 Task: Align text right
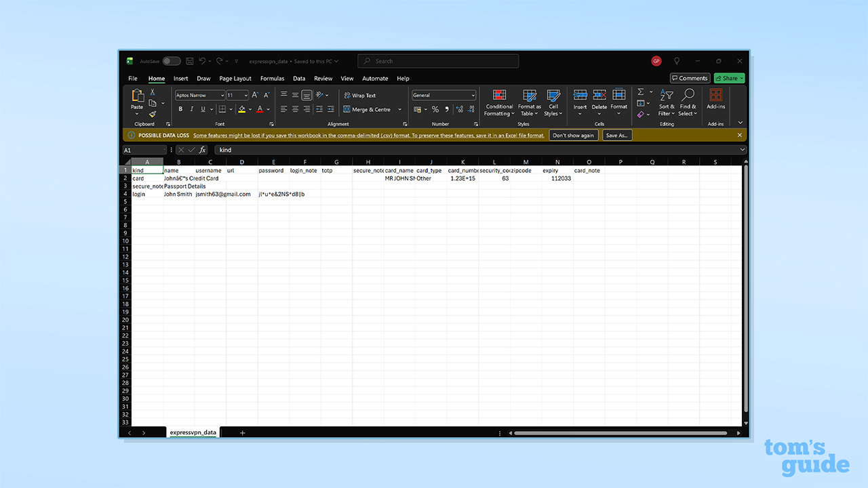point(307,109)
